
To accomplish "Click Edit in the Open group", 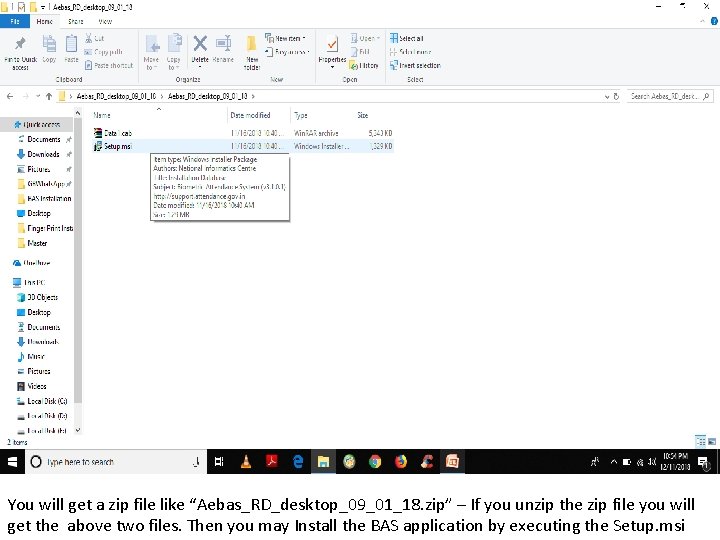I will coord(360,52).
